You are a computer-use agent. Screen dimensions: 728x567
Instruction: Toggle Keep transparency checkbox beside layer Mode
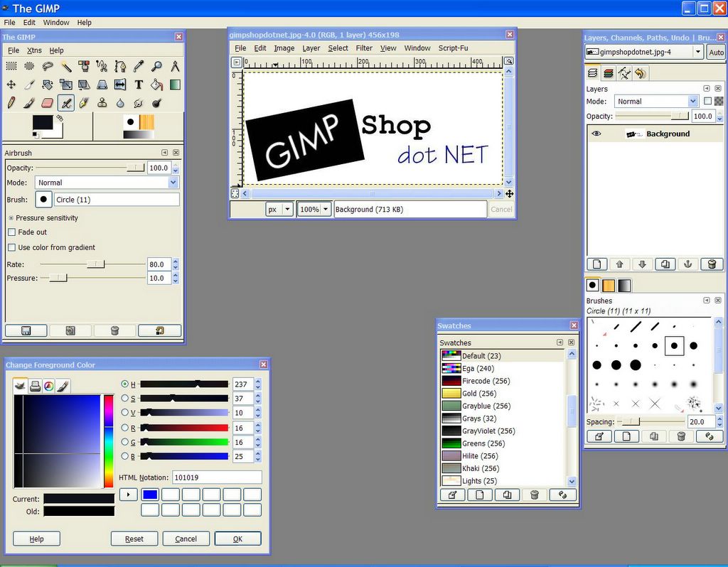tap(707, 101)
